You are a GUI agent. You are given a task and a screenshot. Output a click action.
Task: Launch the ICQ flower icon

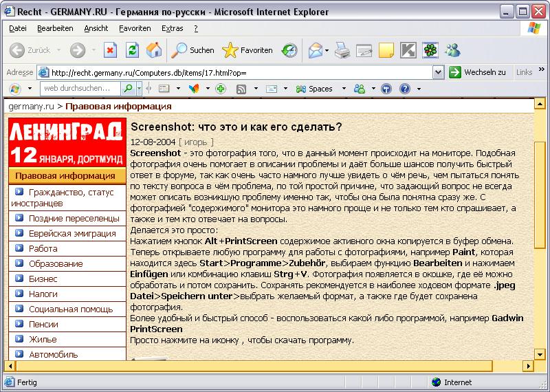click(430, 50)
